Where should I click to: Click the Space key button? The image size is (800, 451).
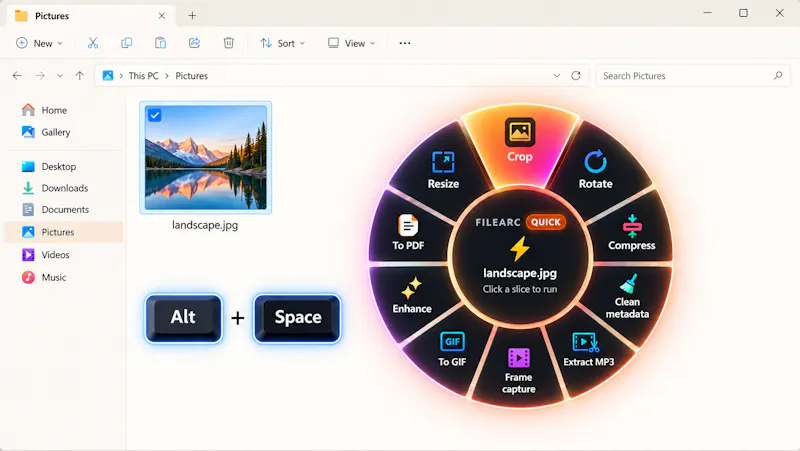coord(297,318)
